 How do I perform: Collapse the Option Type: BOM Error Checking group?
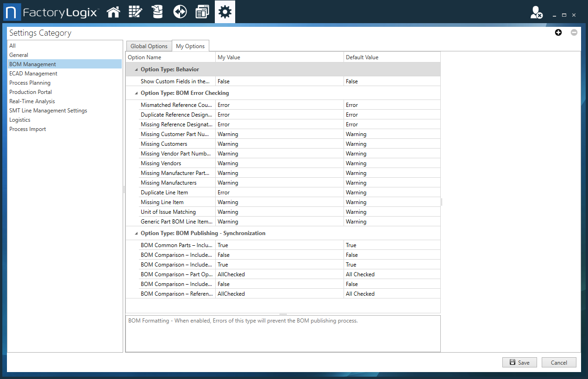pos(136,93)
